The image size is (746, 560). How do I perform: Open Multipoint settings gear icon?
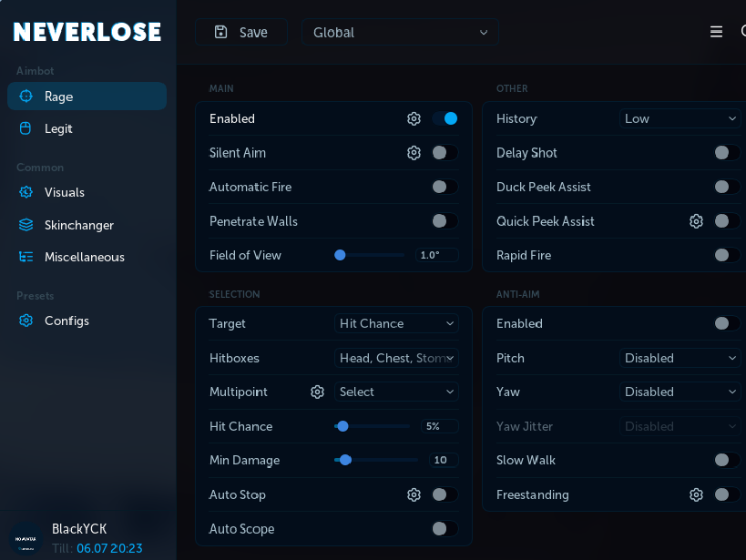[317, 392]
